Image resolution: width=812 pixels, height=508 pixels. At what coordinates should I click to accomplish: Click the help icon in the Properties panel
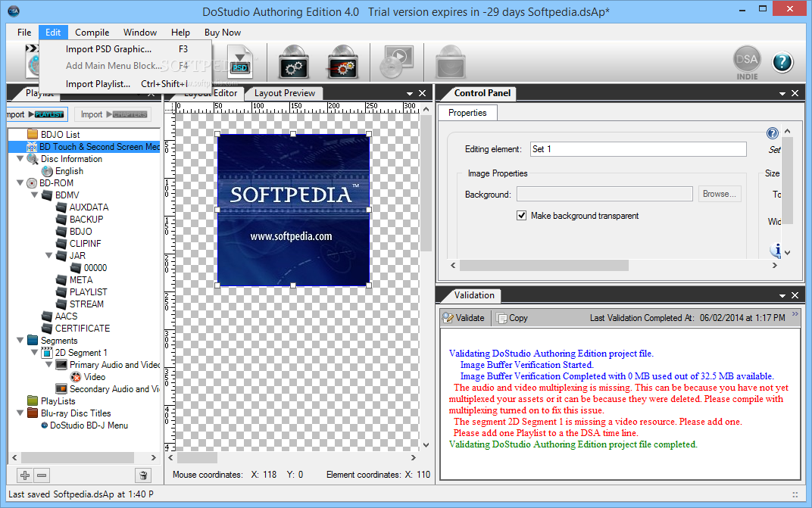pyautogui.click(x=772, y=133)
